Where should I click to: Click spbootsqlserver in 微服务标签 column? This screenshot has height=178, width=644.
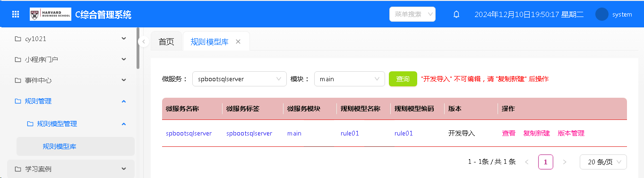pos(249,133)
